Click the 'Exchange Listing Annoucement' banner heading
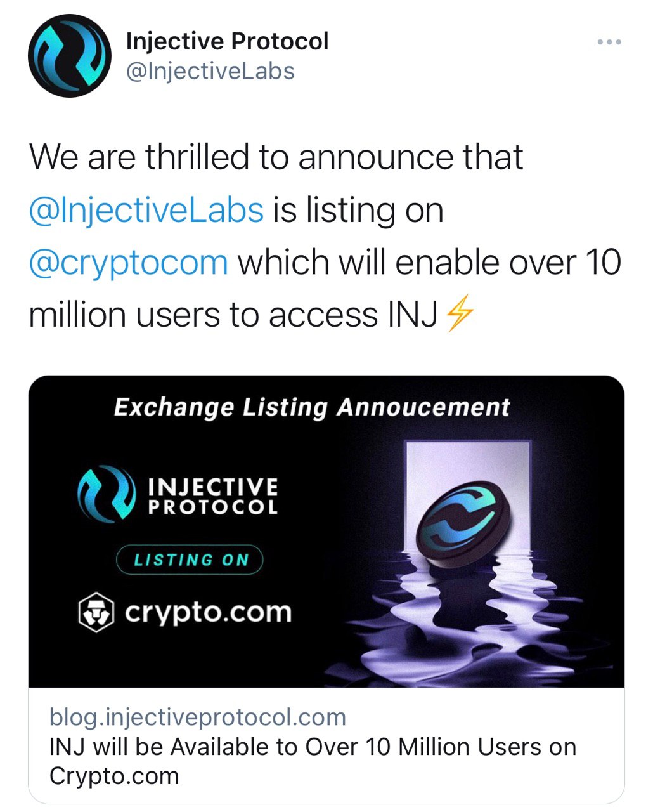Screen dimensions: 653x812 coord(312,407)
